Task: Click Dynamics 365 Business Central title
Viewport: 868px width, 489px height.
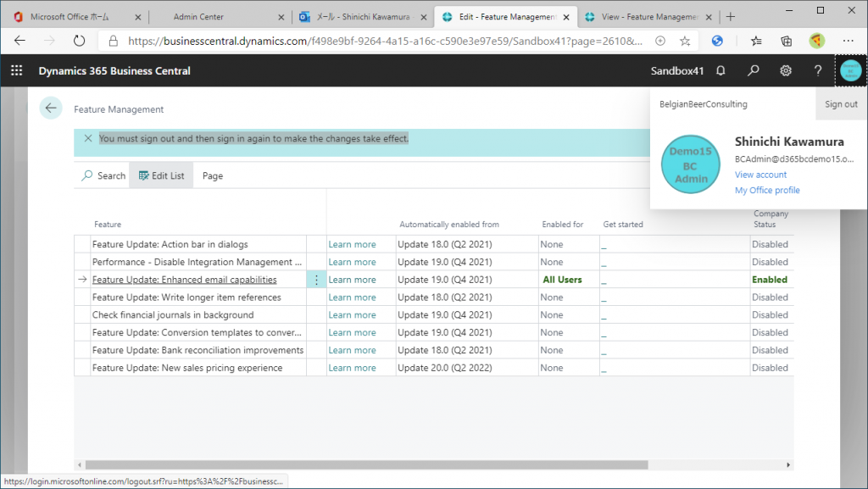Action: [114, 71]
